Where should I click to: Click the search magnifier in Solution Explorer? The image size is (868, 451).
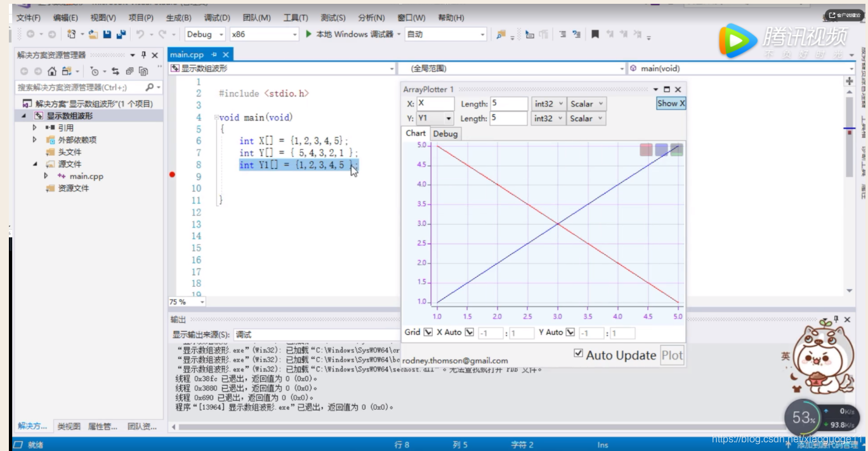tap(150, 87)
